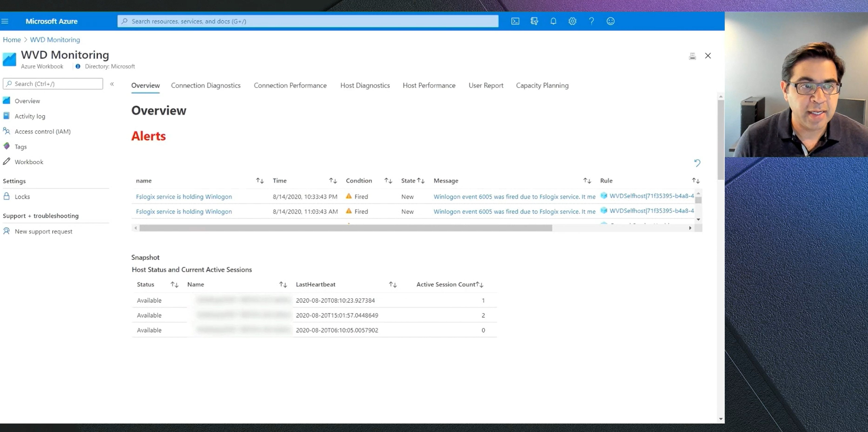Click the page vertical scrollbar thumb

pos(721,140)
